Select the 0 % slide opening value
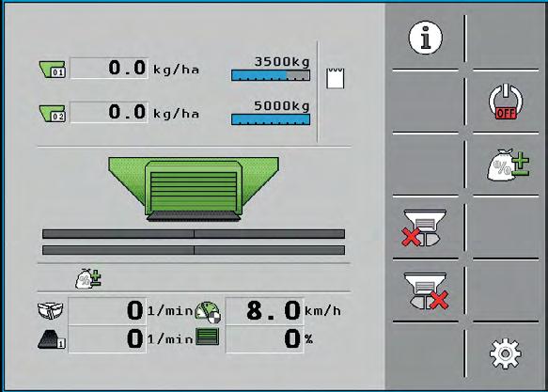 tap(264, 339)
